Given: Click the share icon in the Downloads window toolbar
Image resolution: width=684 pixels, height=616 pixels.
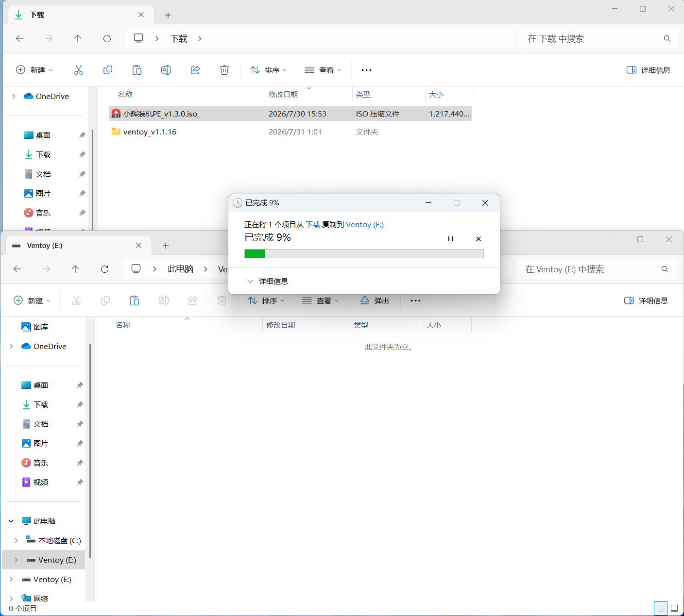Looking at the screenshot, I should click(195, 70).
